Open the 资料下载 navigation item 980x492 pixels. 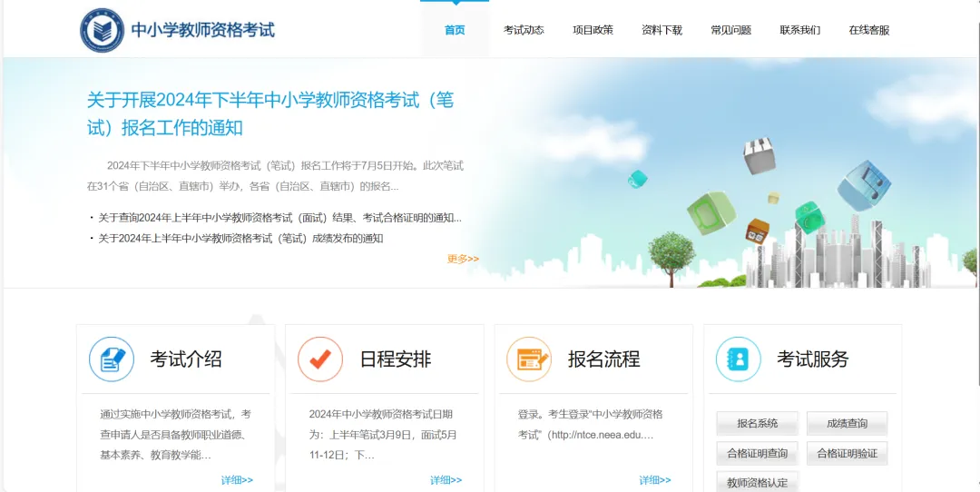pos(661,30)
